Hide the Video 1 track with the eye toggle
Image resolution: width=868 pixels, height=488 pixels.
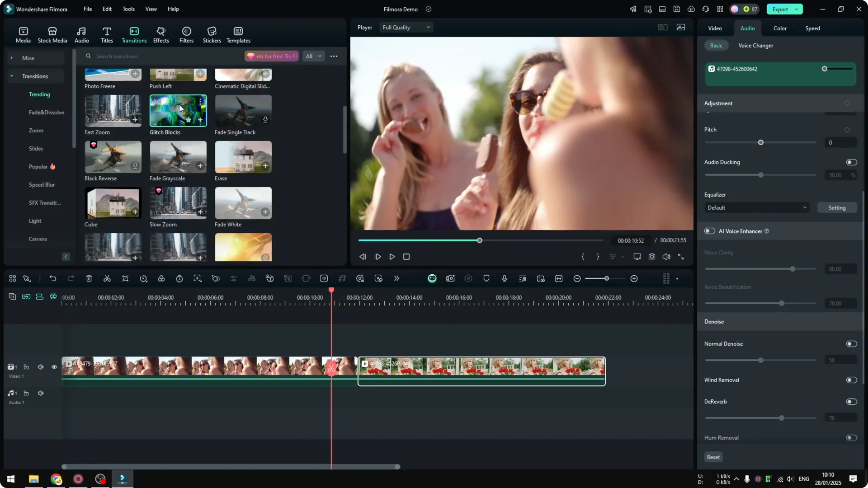[54, 367]
